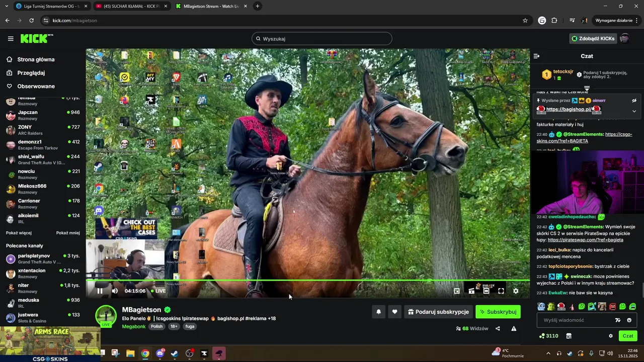Image resolution: width=644 pixels, height=362 pixels.
Task: Select the fuga tag
Action: pyautogui.click(x=190, y=326)
